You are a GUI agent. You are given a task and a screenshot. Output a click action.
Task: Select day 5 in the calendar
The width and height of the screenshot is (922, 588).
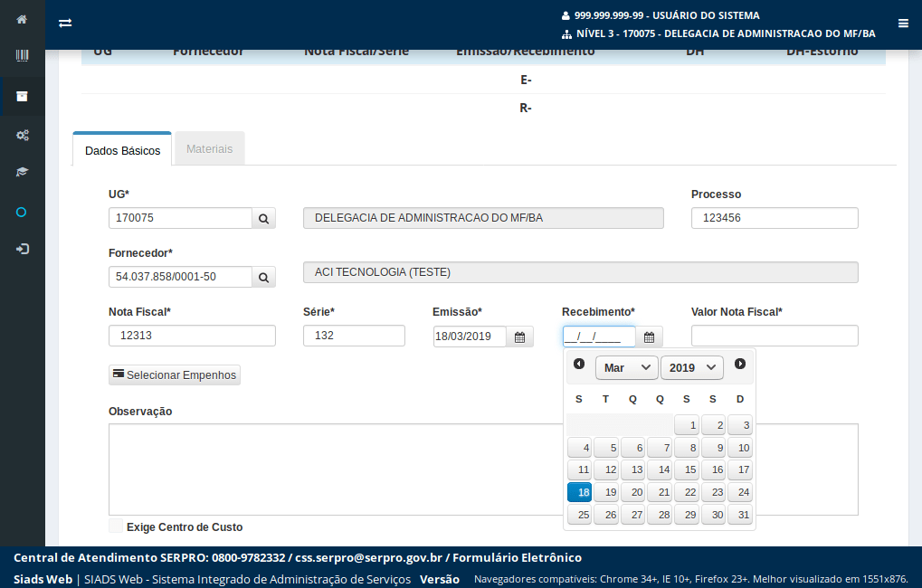pyautogui.click(x=606, y=448)
